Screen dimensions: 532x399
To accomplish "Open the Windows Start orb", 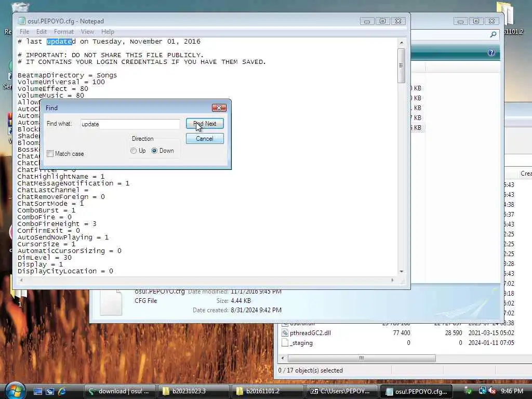I will tap(15, 391).
